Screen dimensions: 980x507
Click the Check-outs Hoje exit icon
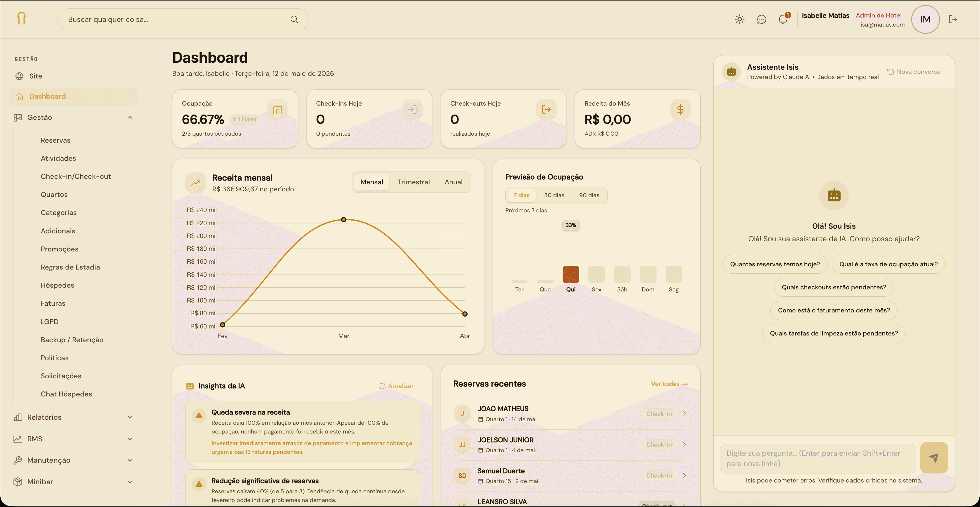coord(546,110)
